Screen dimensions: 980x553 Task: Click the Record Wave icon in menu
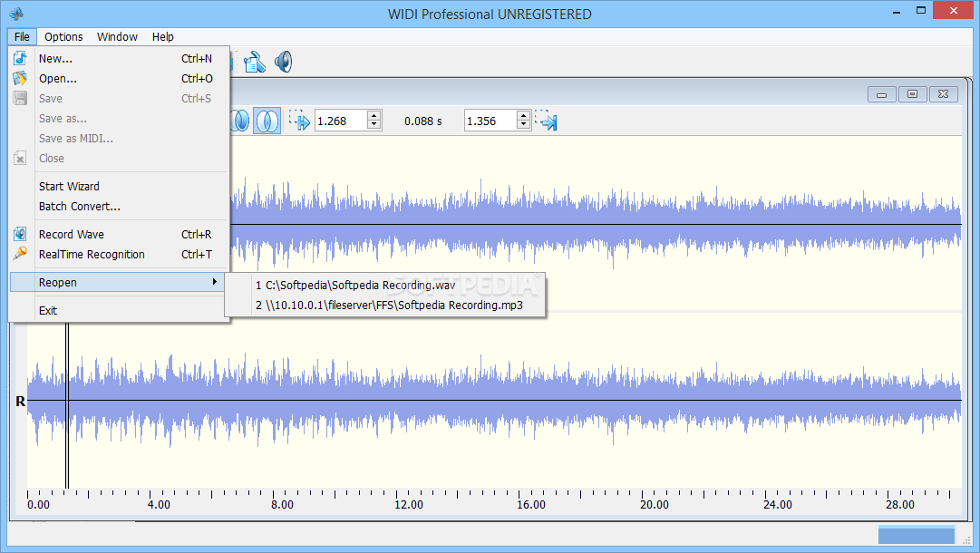[20, 234]
